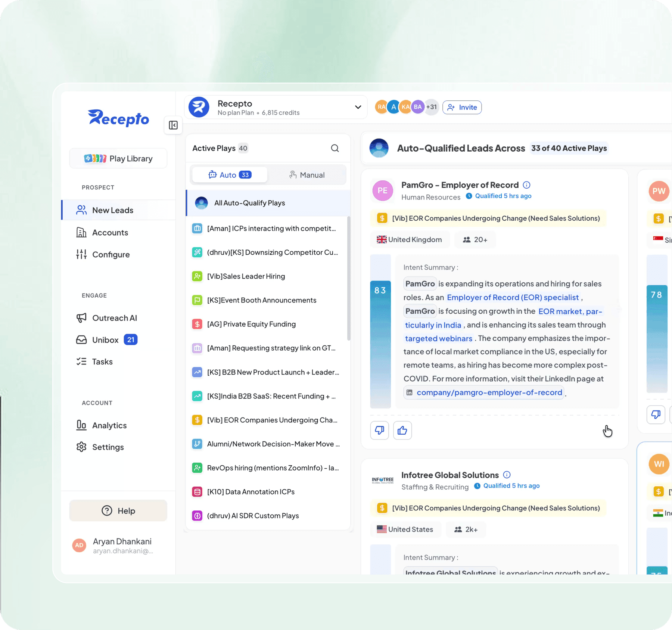672x630 pixels.
Task: Click the EOR market, particularly in India link
Action: 570,311
